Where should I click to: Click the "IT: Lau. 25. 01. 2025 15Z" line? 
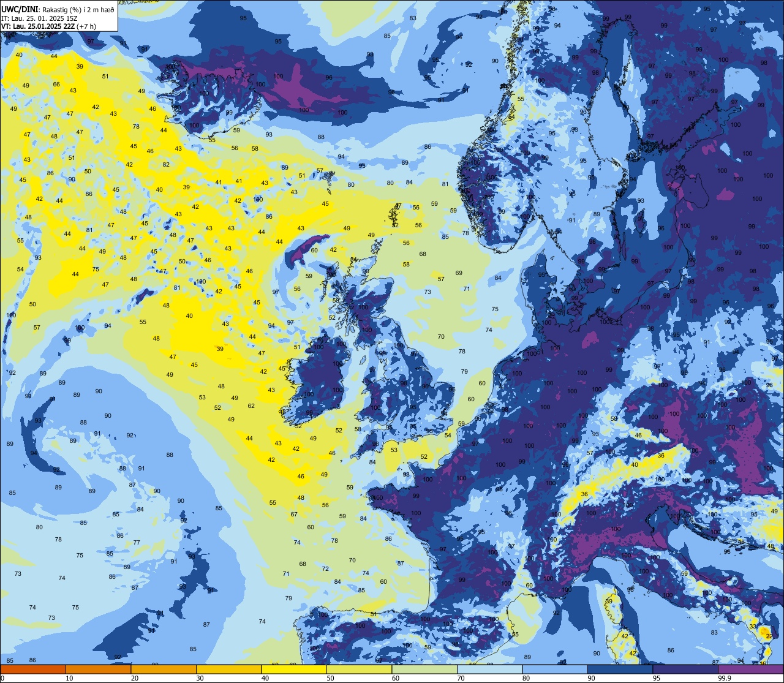(x=39, y=18)
